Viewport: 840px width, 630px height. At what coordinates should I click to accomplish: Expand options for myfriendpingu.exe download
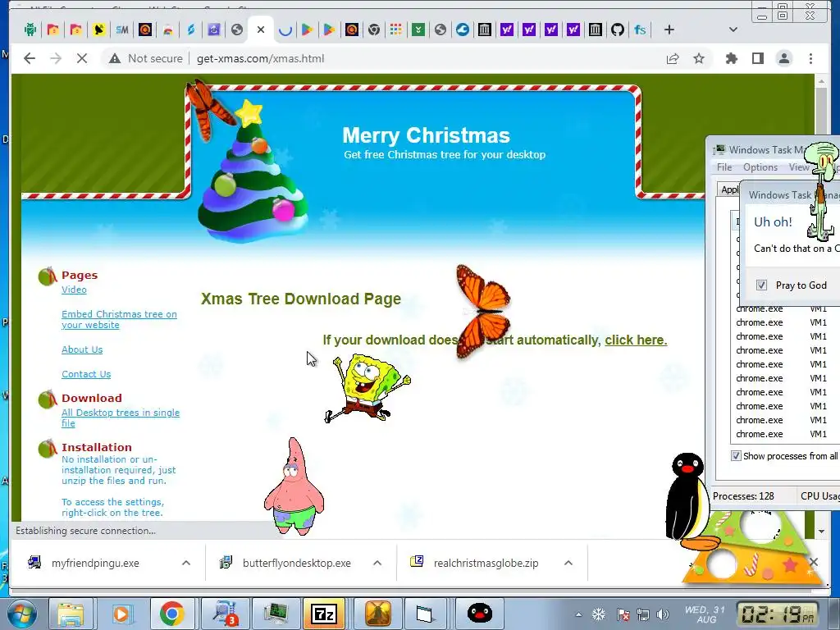pos(186,563)
